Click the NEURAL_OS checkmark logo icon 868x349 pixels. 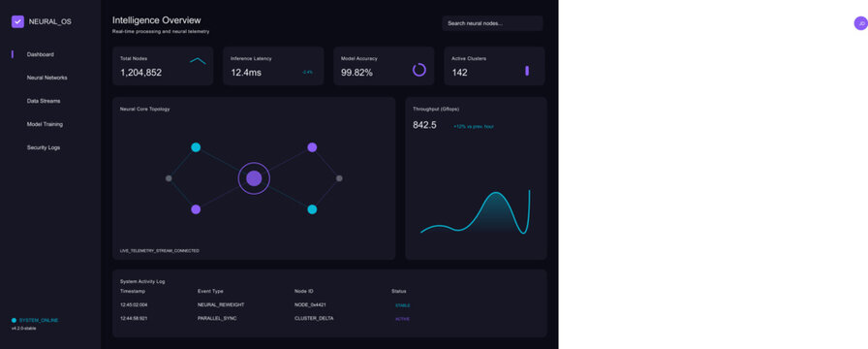[17, 21]
